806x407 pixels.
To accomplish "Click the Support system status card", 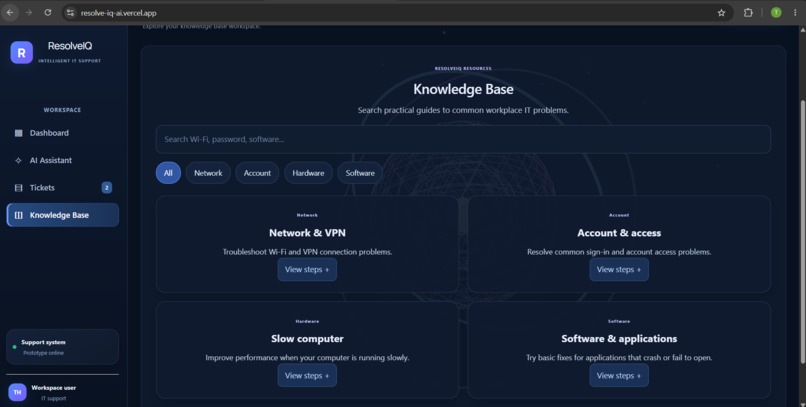I will pos(62,347).
